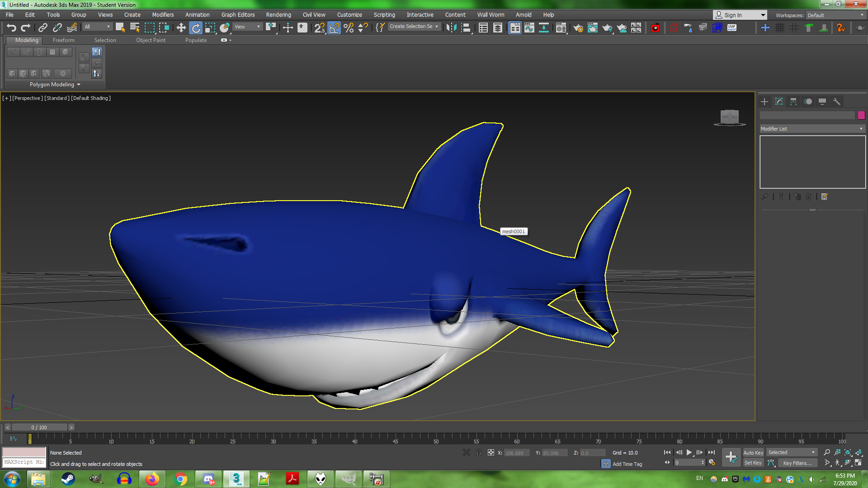Open the Create tab plus icon in command panel

[x=764, y=102]
